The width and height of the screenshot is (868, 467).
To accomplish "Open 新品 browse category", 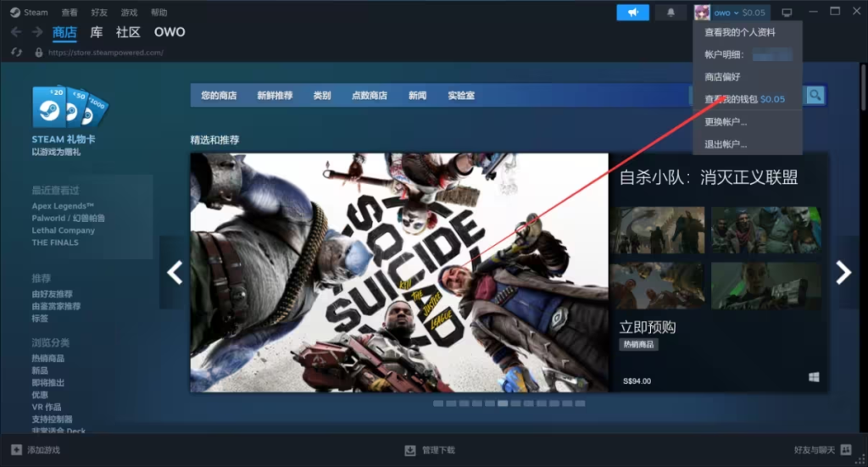I will [40, 370].
